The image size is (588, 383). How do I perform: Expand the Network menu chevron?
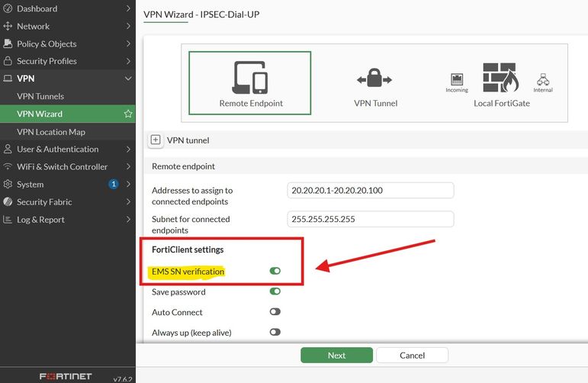[x=128, y=26]
